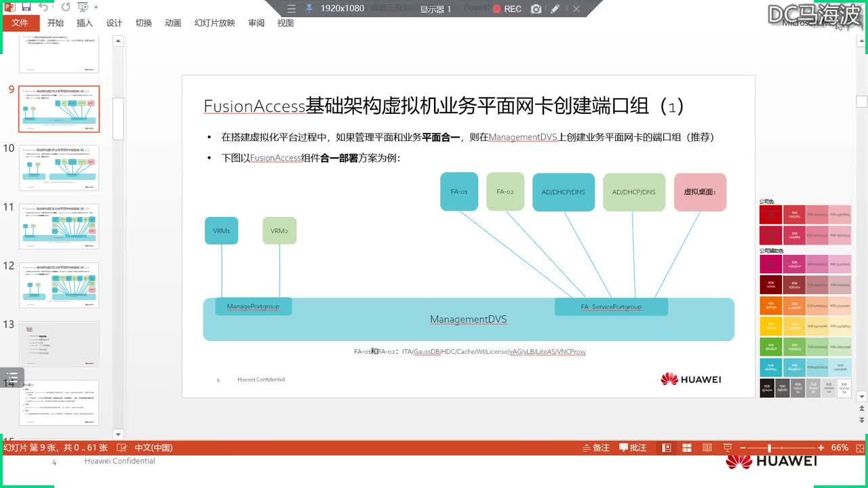Click thumbnail panel scroll up arrow
Image resolution: width=868 pixels, height=488 pixels.
pyautogui.click(x=118, y=41)
